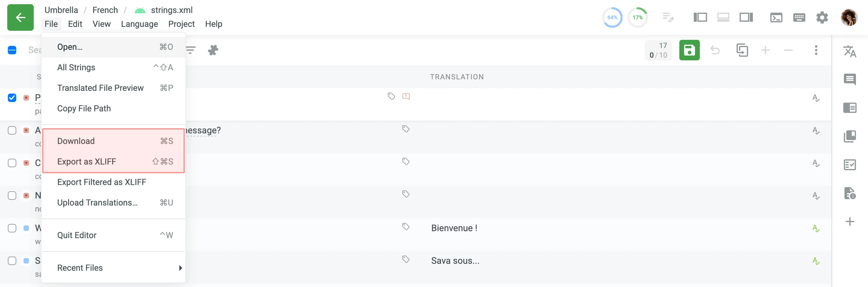Click the Umbrella project breadcrumb

click(x=61, y=10)
